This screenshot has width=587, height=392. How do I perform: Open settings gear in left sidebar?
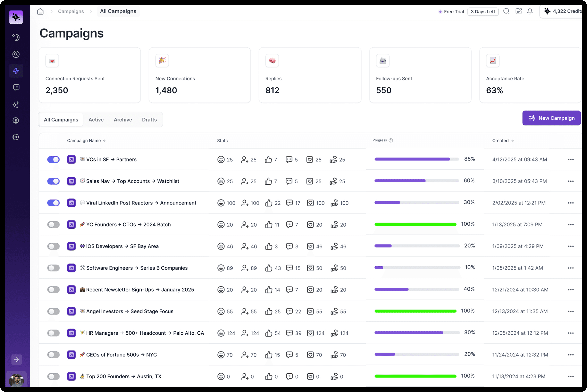click(x=16, y=137)
